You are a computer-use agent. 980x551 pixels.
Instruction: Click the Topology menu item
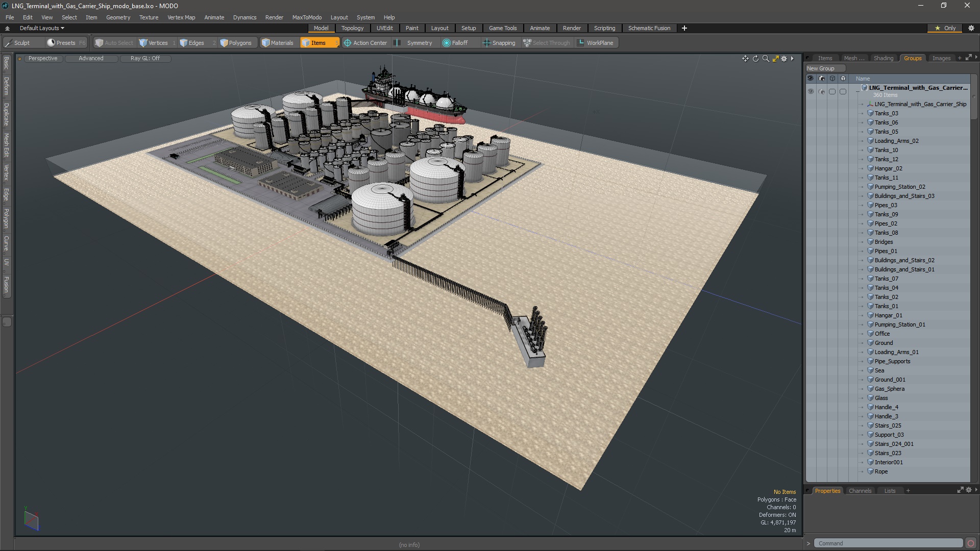pyautogui.click(x=352, y=28)
